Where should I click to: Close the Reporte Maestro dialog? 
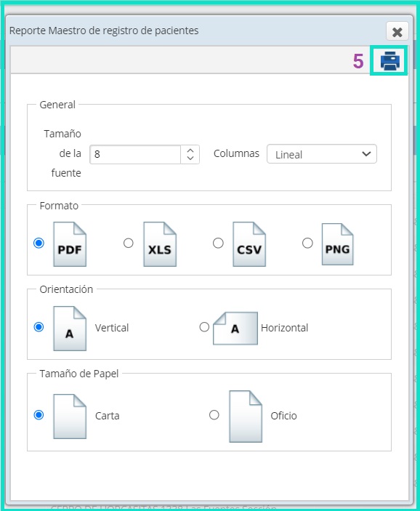pyautogui.click(x=397, y=32)
